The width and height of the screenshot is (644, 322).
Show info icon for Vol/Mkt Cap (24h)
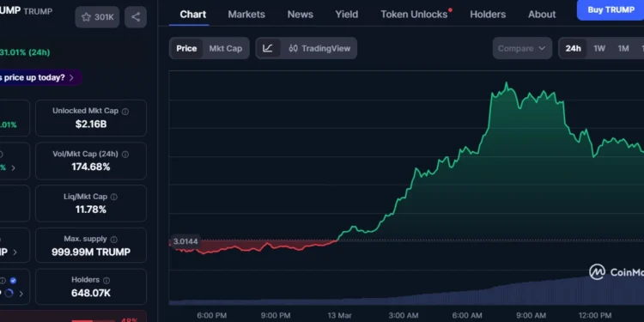pyautogui.click(x=125, y=155)
